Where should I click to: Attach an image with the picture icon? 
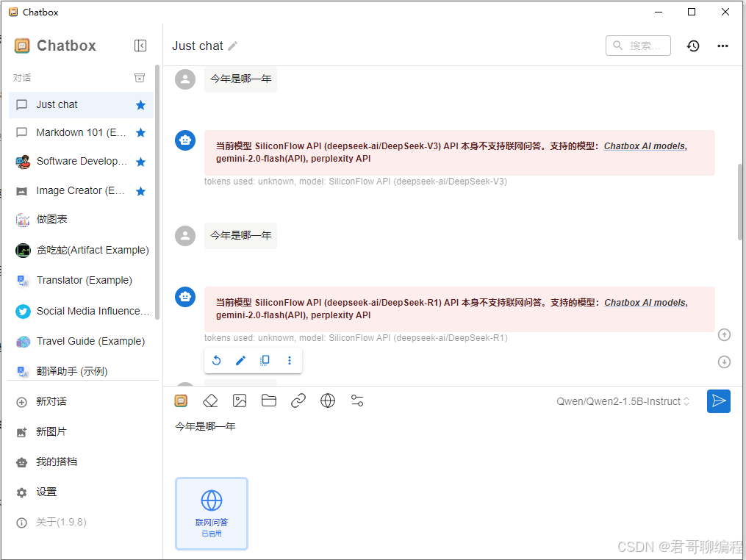tap(240, 401)
